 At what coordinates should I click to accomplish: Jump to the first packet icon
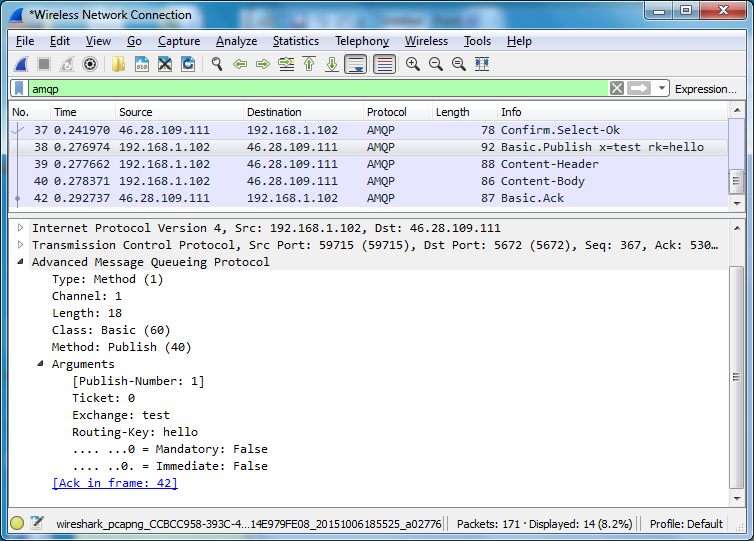point(309,64)
